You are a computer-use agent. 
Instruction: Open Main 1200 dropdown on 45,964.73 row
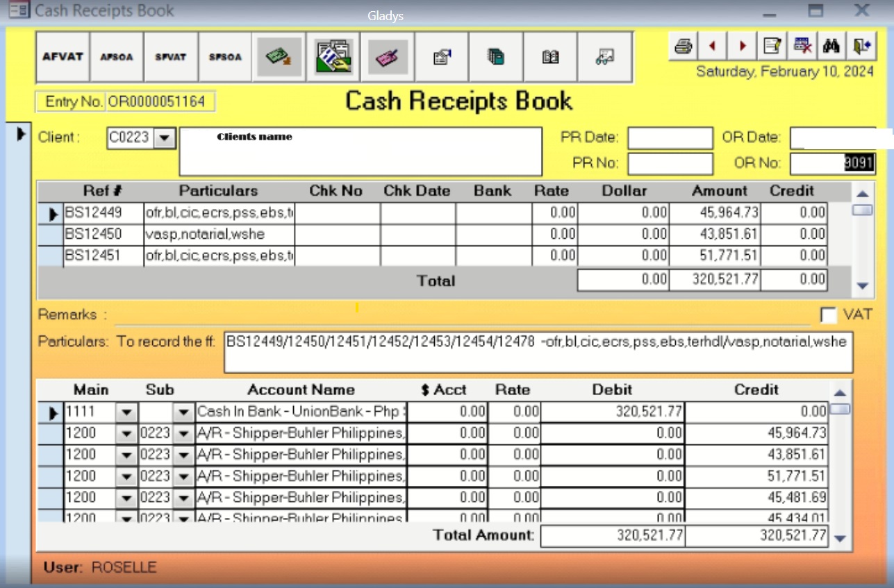tap(126, 433)
